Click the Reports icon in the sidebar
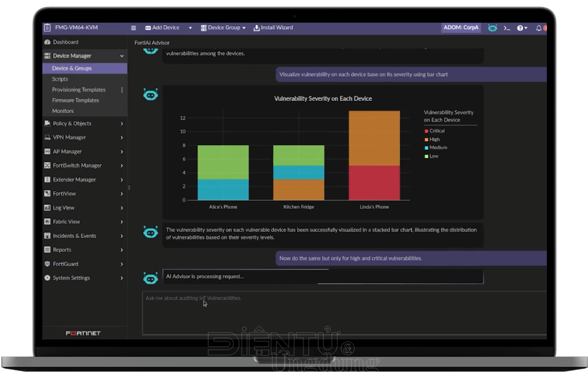This screenshot has height=380, width=588. coord(47,250)
